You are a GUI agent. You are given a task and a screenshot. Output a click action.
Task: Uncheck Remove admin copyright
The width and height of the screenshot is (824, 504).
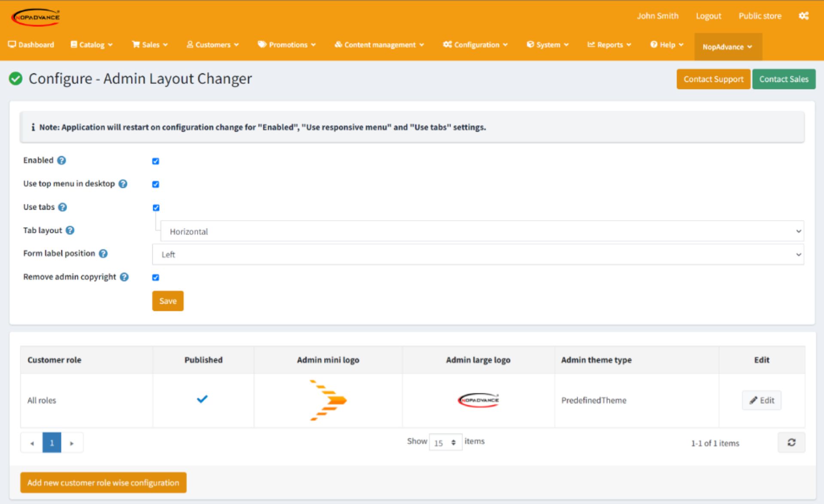[155, 278]
